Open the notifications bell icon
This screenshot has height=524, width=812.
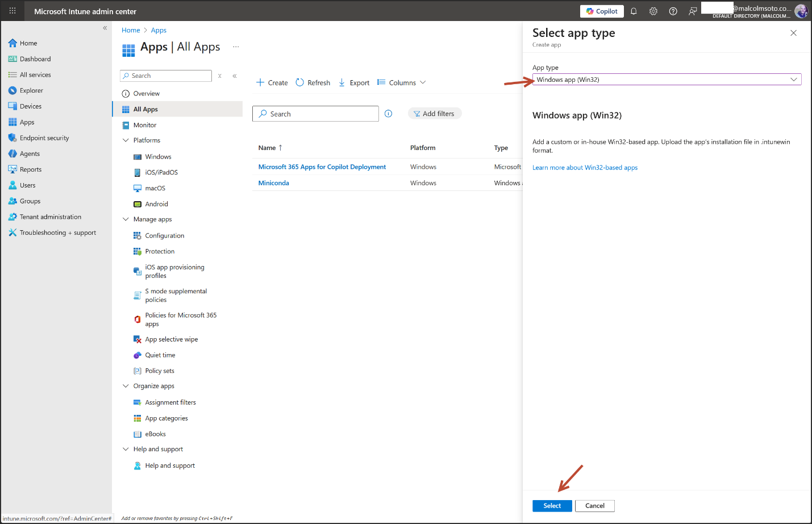click(x=634, y=11)
